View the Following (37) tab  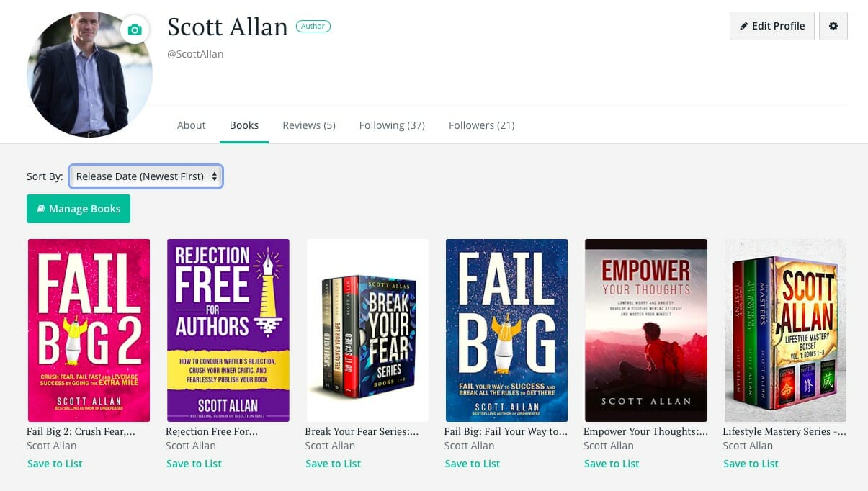[x=391, y=125]
